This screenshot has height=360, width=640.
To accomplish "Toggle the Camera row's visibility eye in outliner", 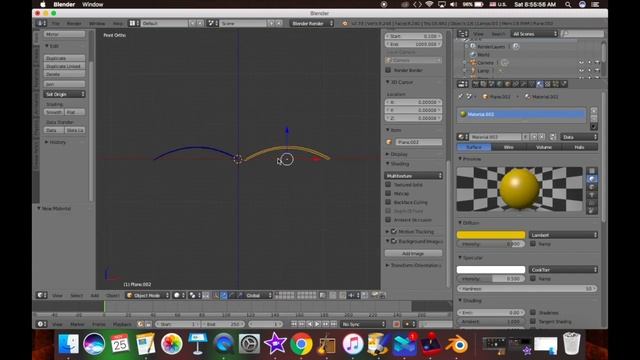I will 581,62.
